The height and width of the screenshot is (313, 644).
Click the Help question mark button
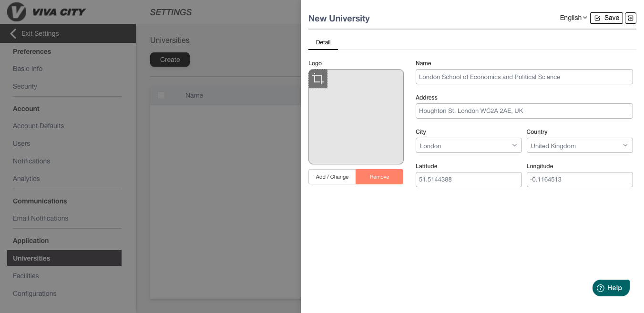click(x=611, y=288)
